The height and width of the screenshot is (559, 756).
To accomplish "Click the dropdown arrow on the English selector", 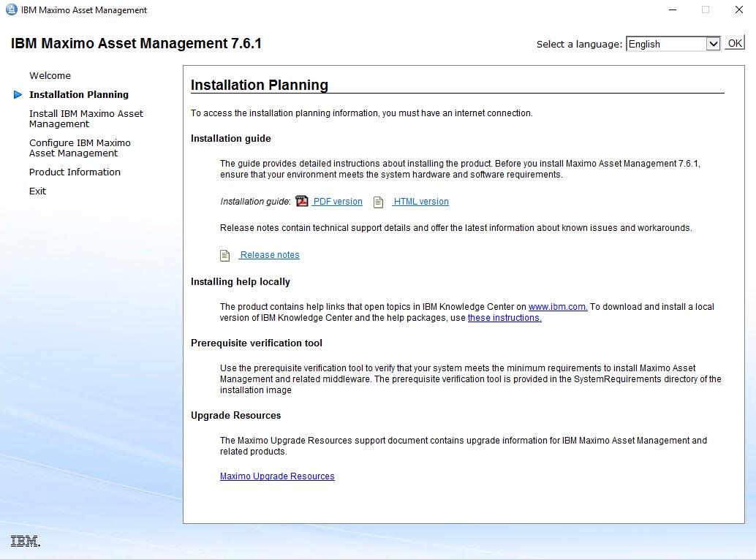I will tap(713, 43).
